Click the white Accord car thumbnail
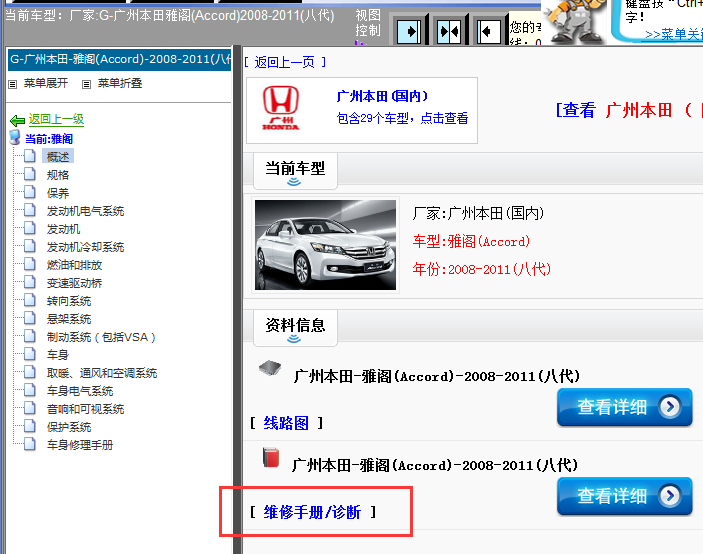Screen dimensions: 703x554 (325, 245)
